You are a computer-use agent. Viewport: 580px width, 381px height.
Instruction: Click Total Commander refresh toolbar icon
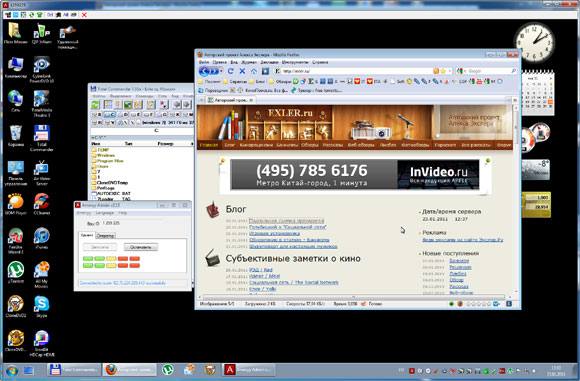(x=95, y=104)
